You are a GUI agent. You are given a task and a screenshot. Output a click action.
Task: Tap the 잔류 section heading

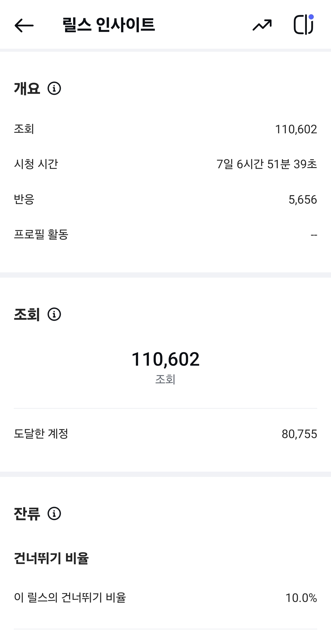[27, 514]
